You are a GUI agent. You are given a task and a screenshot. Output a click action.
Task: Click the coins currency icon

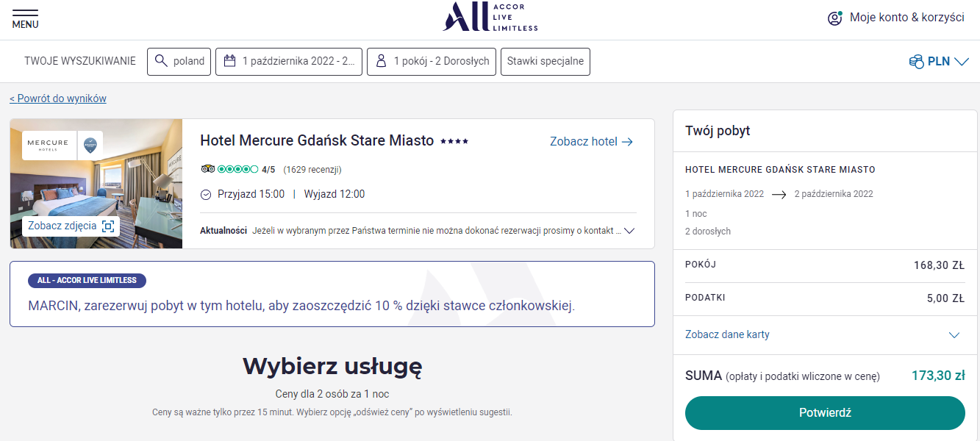916,62
